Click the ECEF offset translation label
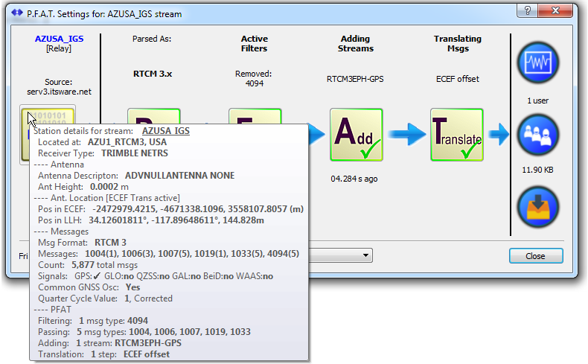 457,78
